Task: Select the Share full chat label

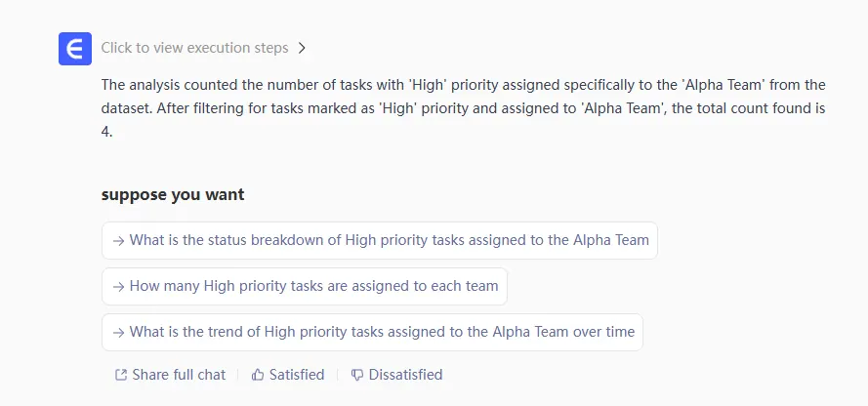Action: (179, 375)
